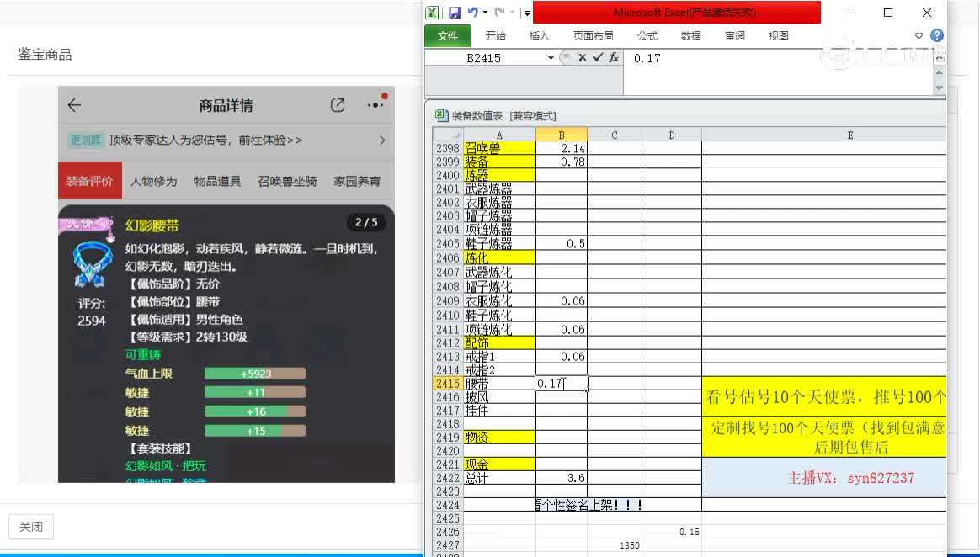Click the 披风 cell in row 2416
Image resolution: width=980 pixels, height=557 pixels.
click(x=499, y=397)
